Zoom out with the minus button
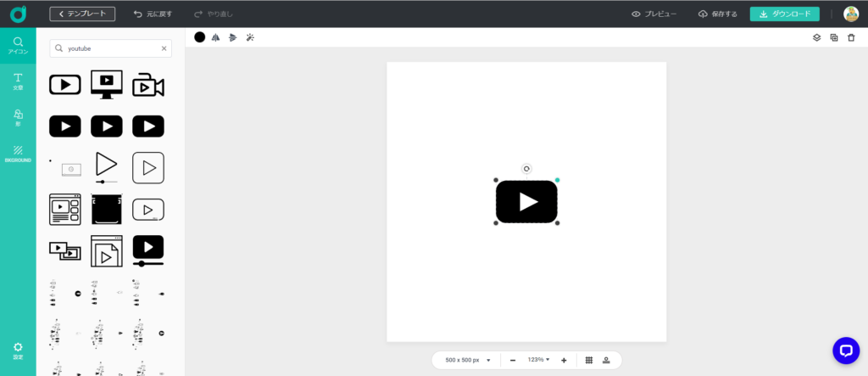The height and width of the screenshot is (376, 868). click(513, 361)
